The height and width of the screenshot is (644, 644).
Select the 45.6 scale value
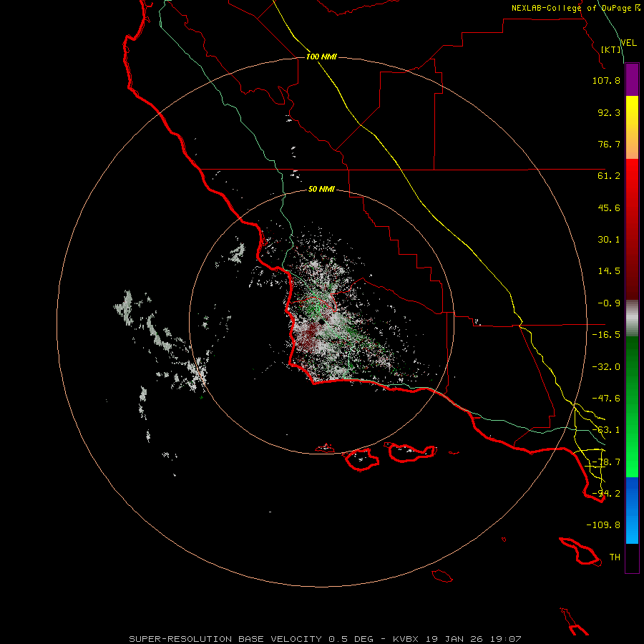pyautogui.click(x=609, y=208)
